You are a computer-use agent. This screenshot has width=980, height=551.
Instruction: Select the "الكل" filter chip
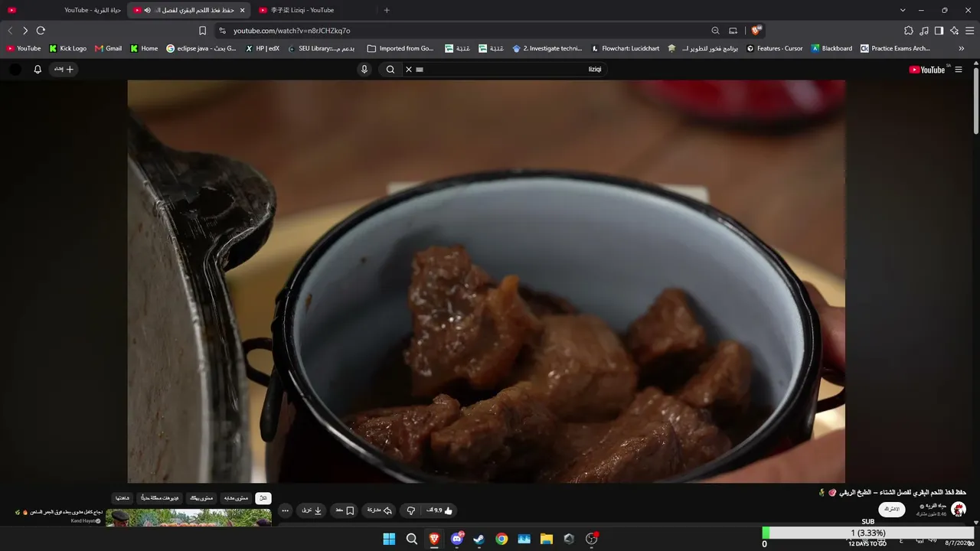click(x=263, y=498)
